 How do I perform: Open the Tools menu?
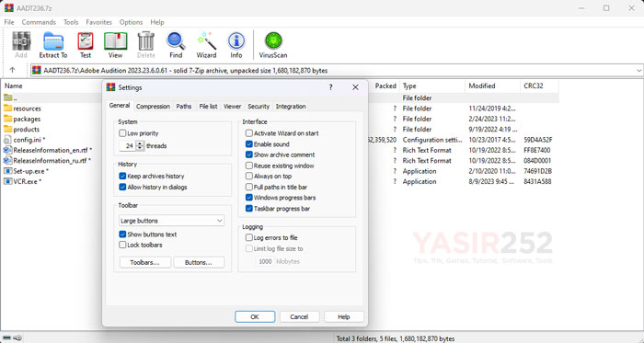(71, 22)
